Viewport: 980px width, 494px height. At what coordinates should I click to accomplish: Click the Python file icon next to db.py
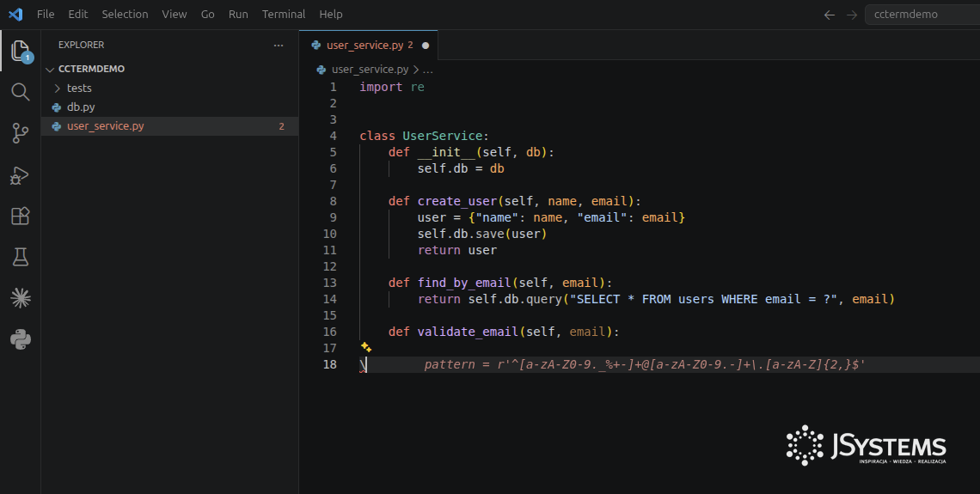pos(56,107)
